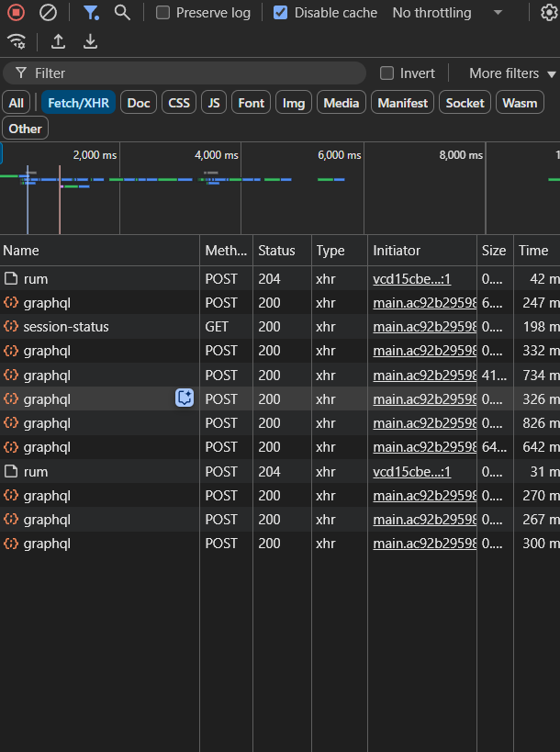Filter by Socket request type
The height and width of the screenshot is (752, 560).
coord(465,103)
